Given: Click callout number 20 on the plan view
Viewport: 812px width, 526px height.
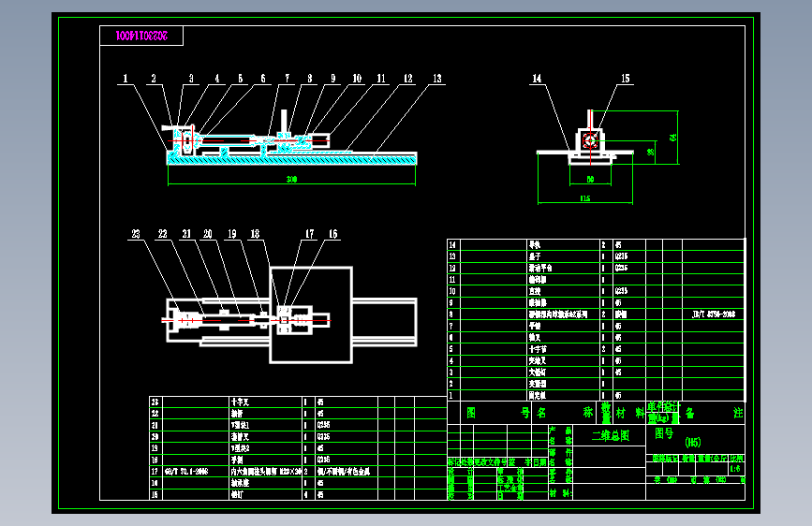Looking at the screenshot, I should [208, 234].
